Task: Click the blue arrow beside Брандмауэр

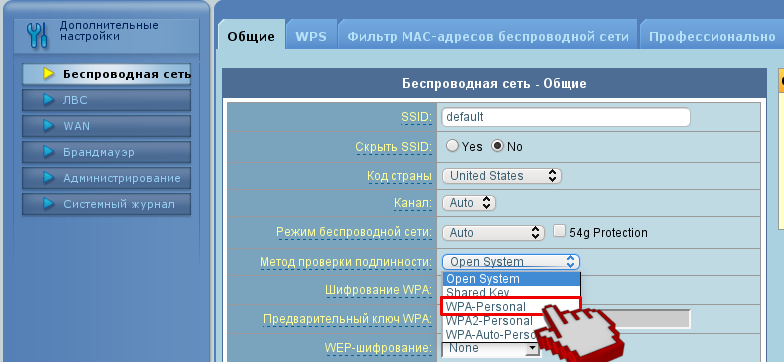Action: coord(48,152)
